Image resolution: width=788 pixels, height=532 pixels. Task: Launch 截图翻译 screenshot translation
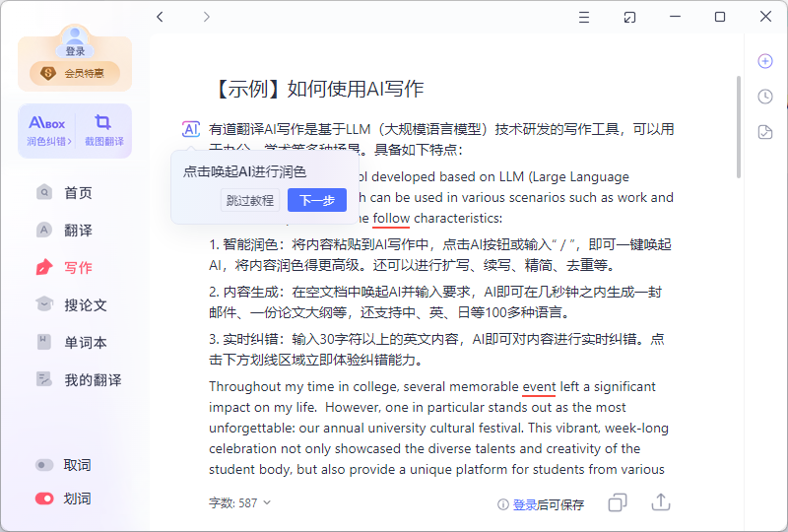click(x=103, y=131)
